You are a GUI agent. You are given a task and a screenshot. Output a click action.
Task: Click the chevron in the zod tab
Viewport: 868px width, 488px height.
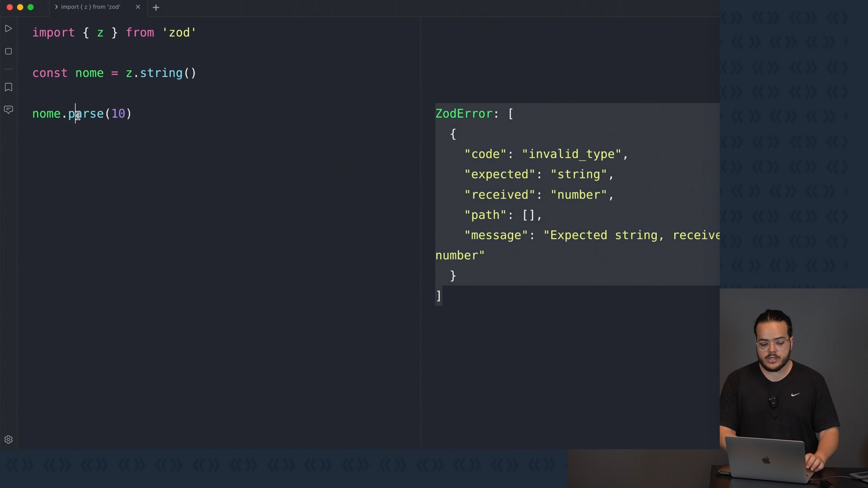(x=57, y=7)
